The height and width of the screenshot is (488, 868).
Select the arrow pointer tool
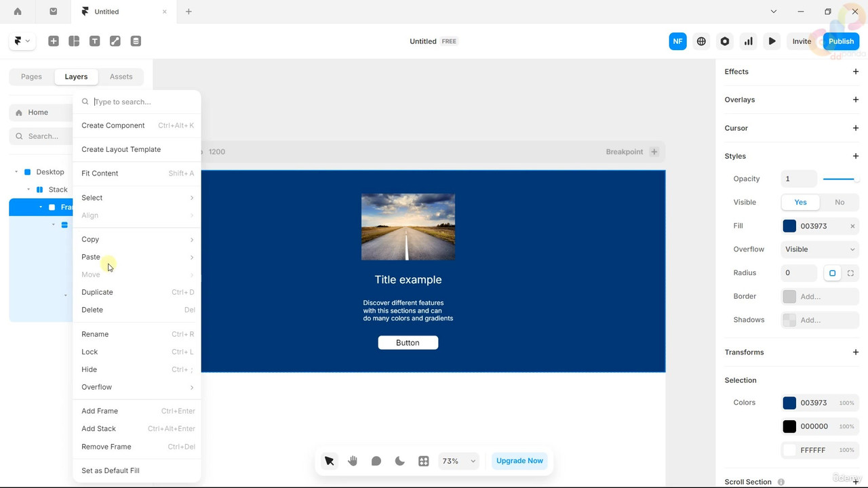[x=329, y=461]
